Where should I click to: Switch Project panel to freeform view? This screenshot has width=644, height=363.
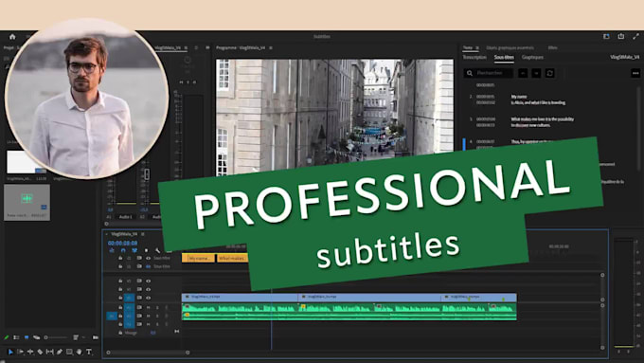tap(37, 337)
